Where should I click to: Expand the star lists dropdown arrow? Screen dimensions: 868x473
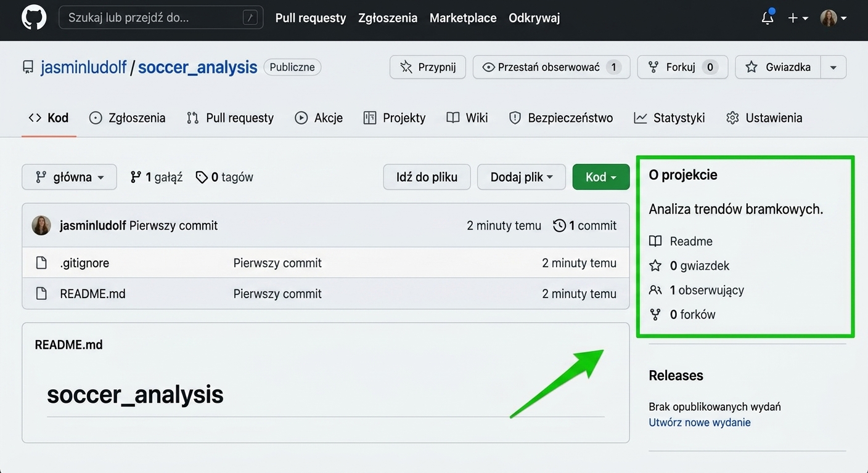[833, 67]
